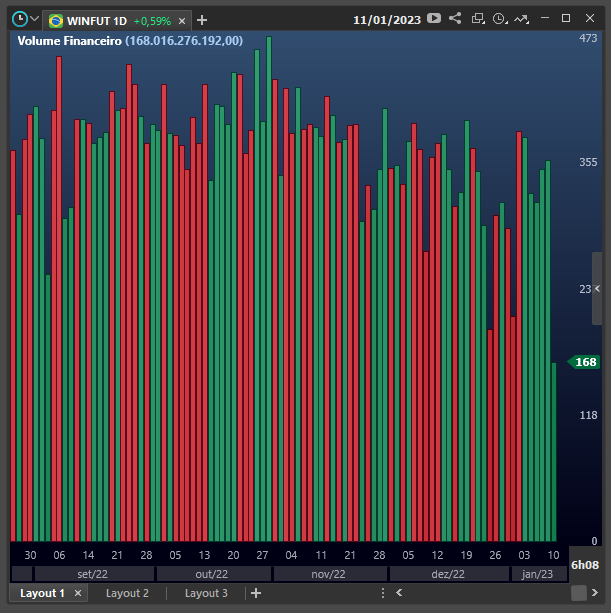This screenshot has height=613, width=611.
Task: Open the detach window icon menu
Action: [478, 18]
